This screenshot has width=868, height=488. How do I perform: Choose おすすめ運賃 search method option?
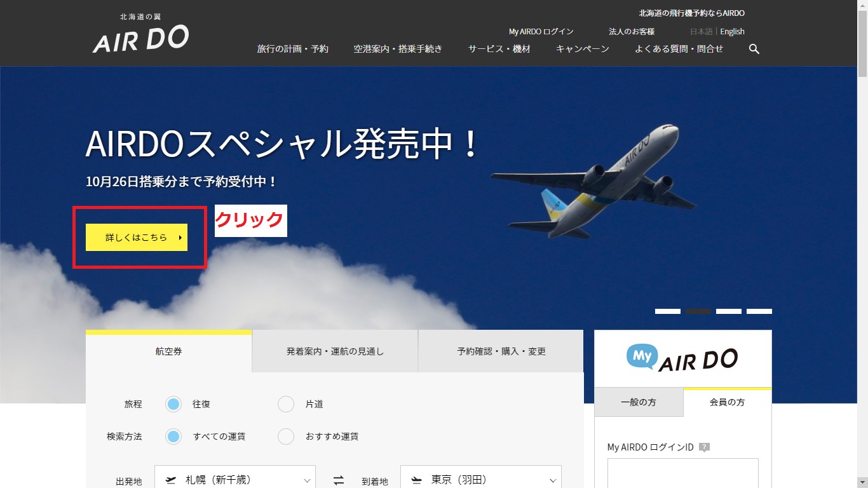pyautogui.click(x=286, y=437)
